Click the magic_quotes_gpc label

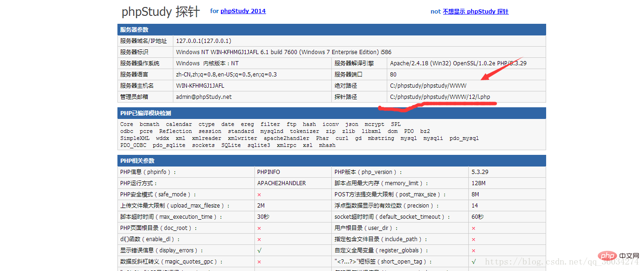171,262
